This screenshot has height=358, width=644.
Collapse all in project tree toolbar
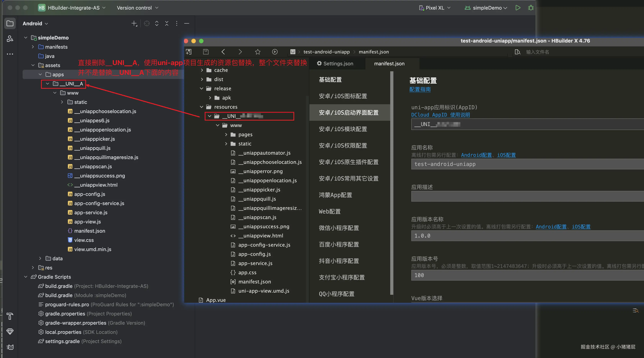[167, 24]
